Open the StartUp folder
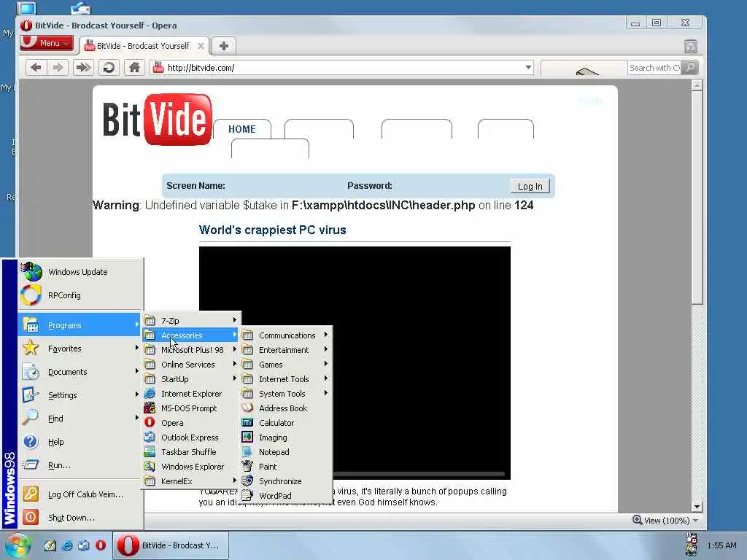 (190, 379)
